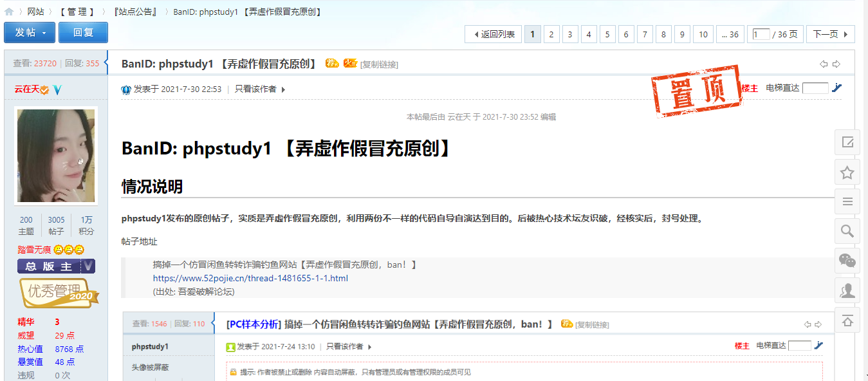Go to previous thread via left arrow icon
The width and height of the screenshot is (868, 381).
coord(824,64)
